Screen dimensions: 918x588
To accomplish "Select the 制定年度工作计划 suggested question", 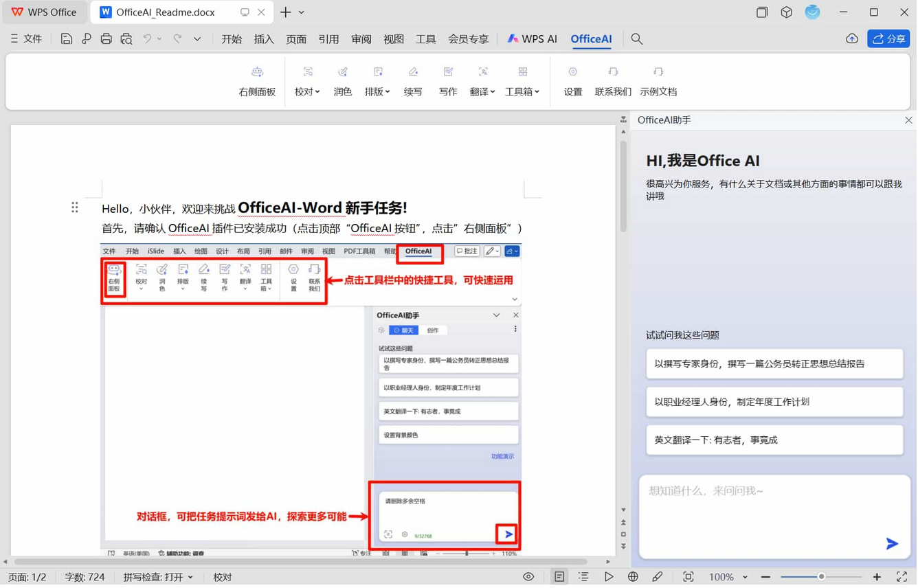I will tap(774, 403).
